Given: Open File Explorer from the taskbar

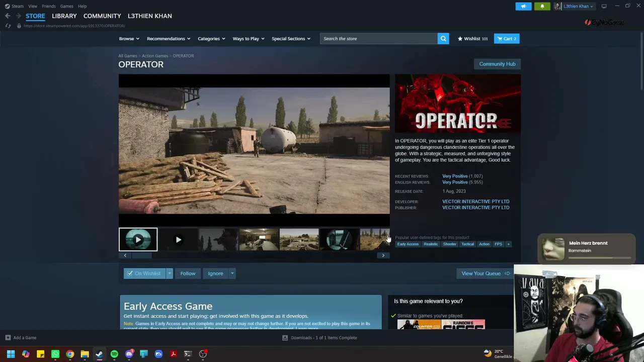Looking at the screenshot, I should click(85, 354).
